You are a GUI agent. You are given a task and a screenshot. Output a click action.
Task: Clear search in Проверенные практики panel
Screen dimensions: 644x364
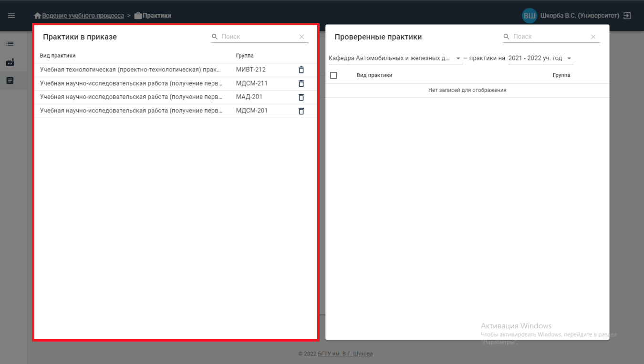coord(593,37)
